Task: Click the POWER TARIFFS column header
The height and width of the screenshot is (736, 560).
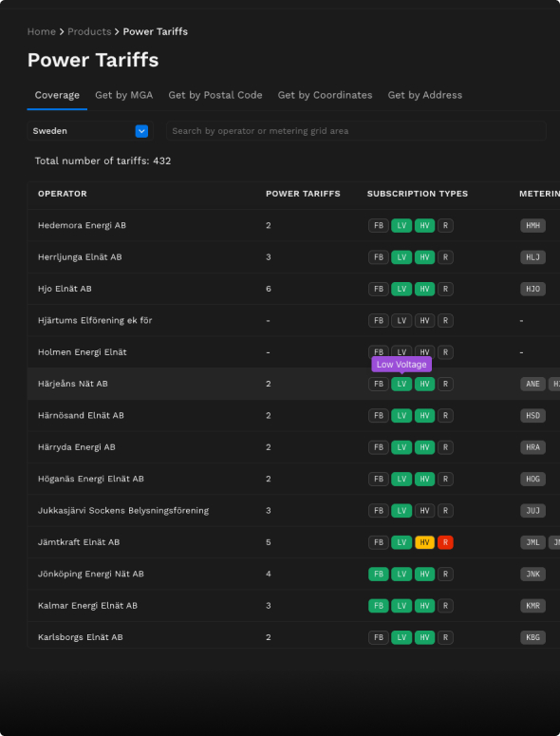Action: [303, 194]
